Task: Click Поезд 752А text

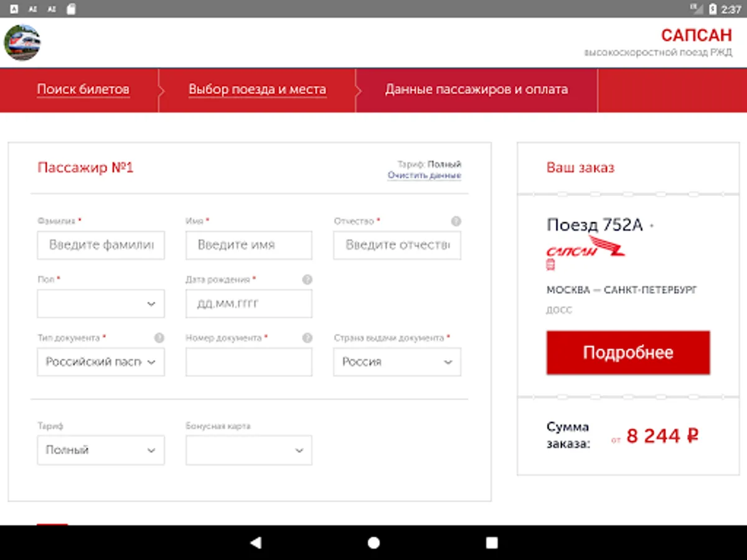Action: [594, 225]
